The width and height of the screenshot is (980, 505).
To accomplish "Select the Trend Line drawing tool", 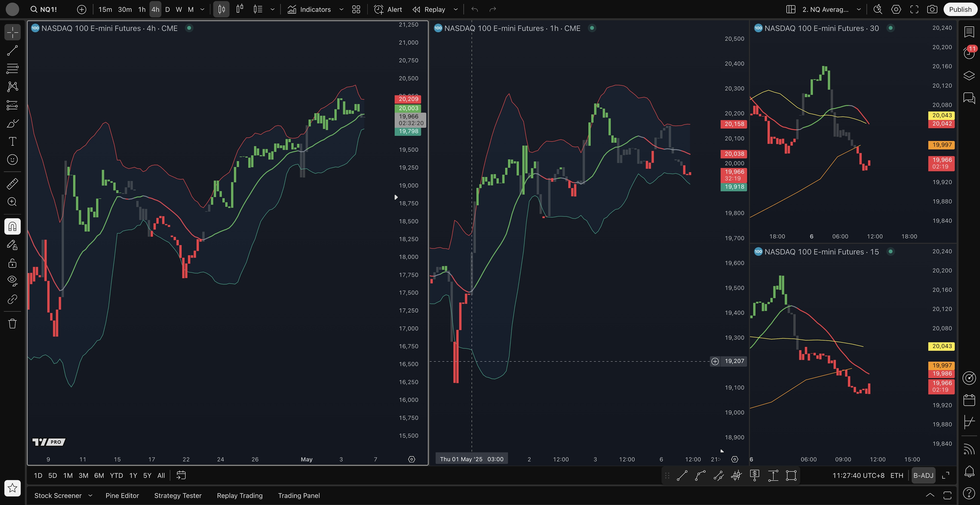I will [x=12, y=51].
